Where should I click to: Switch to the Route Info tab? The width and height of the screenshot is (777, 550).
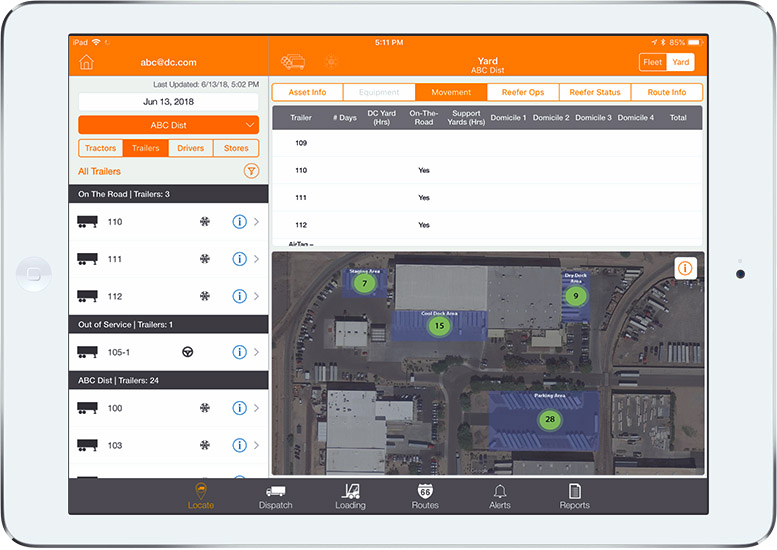pyautogui.click(x=666, y=92)
